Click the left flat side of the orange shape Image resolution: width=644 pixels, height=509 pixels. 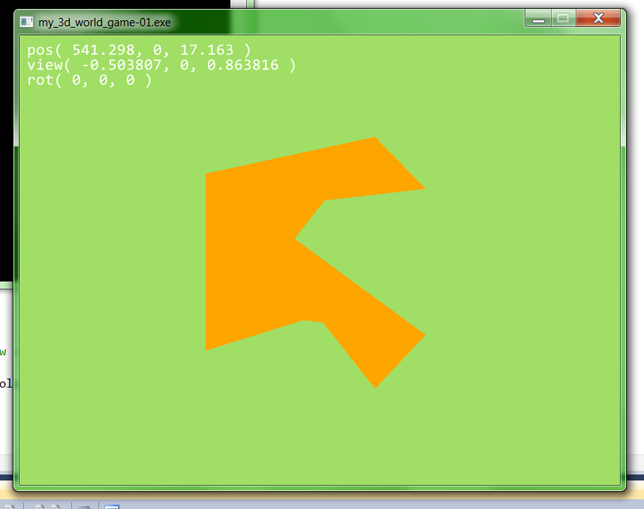215,260
